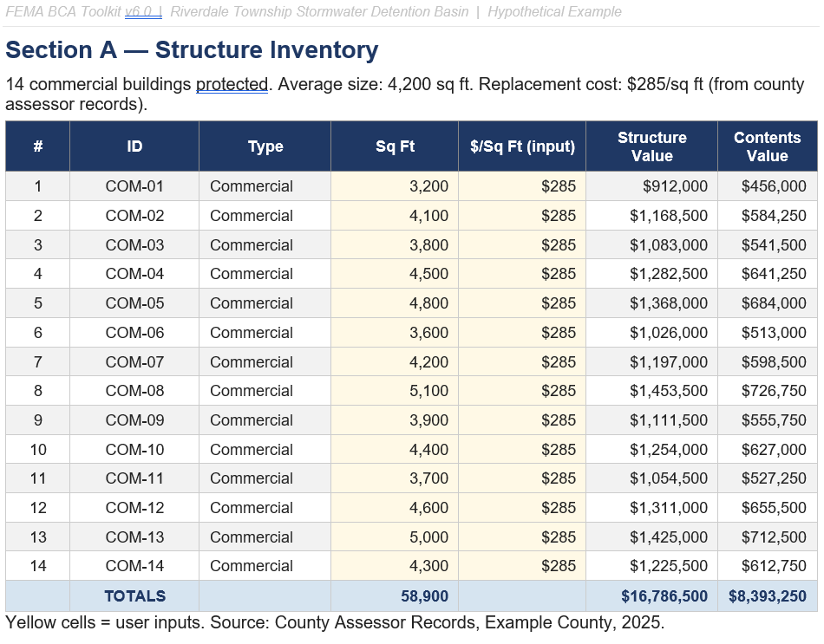Click the 4,100 Sq Ft input cell
Viewport: 824px width, 644px height.
point(395,215)
